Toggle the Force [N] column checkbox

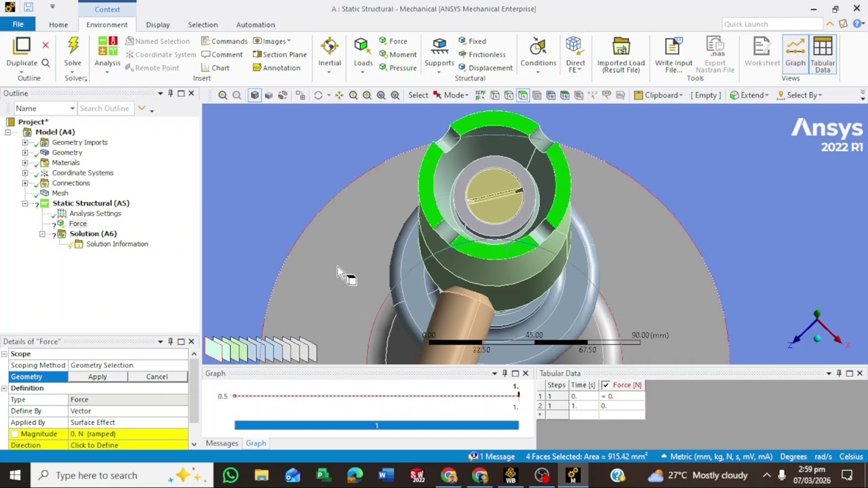606,385
